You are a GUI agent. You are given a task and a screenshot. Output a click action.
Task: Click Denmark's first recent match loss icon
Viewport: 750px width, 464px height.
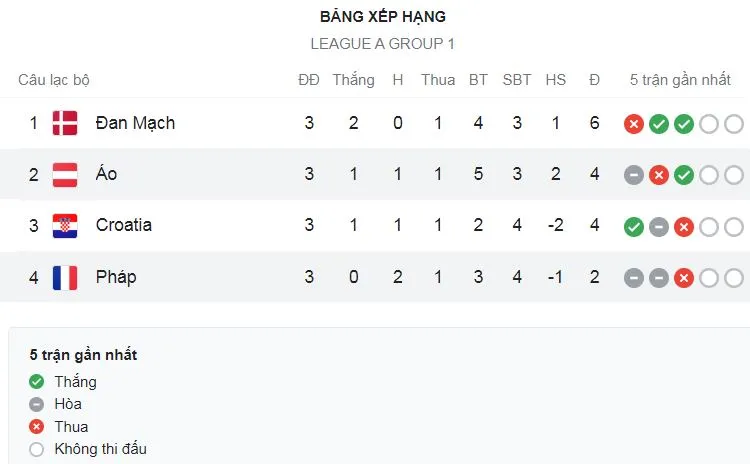(x=633, y=124)
